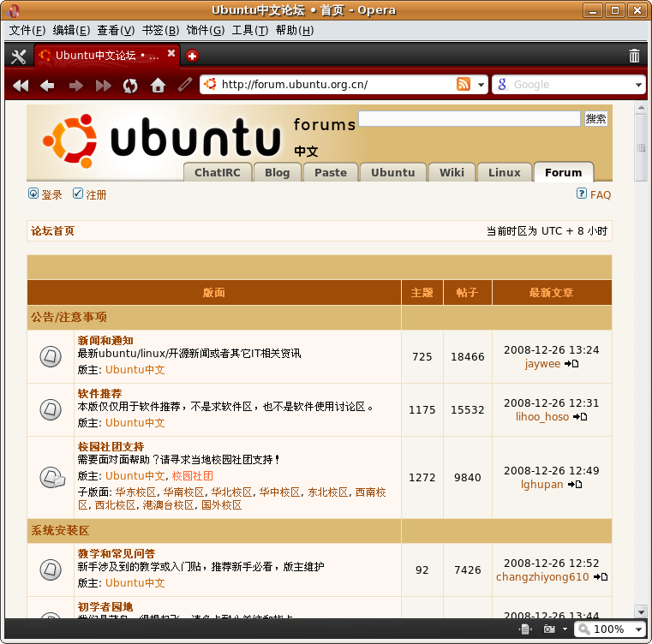Screen dimensions: 652x644
Task: Click the Ubuntu logo in the banner
Action: coord(69,140)
